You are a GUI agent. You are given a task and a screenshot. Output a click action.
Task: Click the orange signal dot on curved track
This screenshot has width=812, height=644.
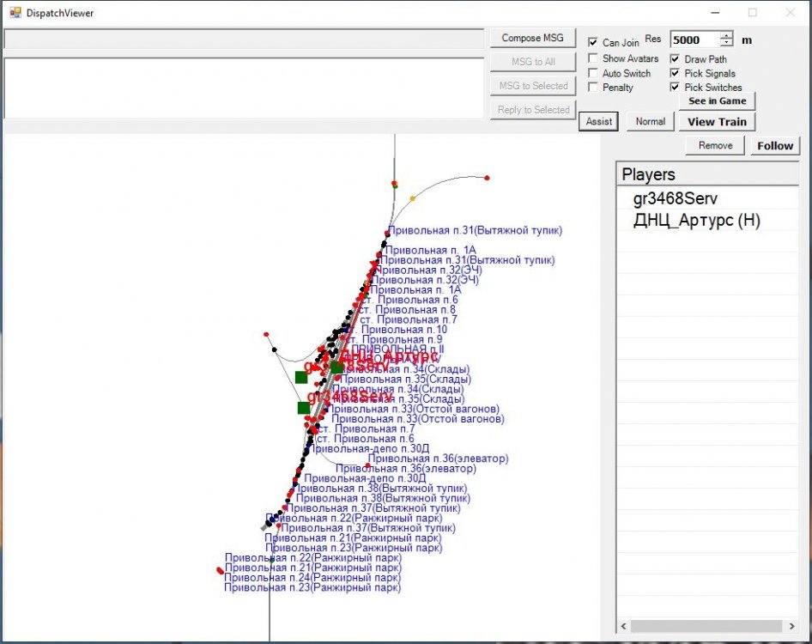click(x=412, y=198)
